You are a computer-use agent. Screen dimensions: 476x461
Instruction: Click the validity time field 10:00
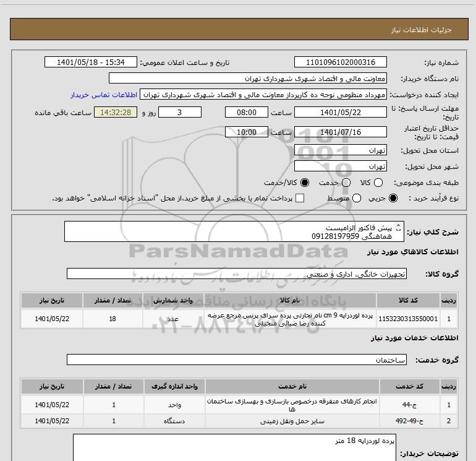pos(247,132)
